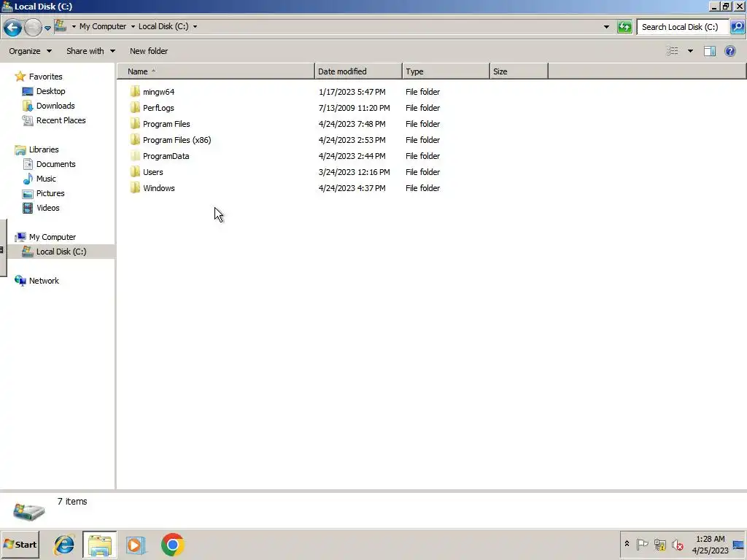Open the address bar history dropdown
747x560 pixels.
[x=606, y=27]
